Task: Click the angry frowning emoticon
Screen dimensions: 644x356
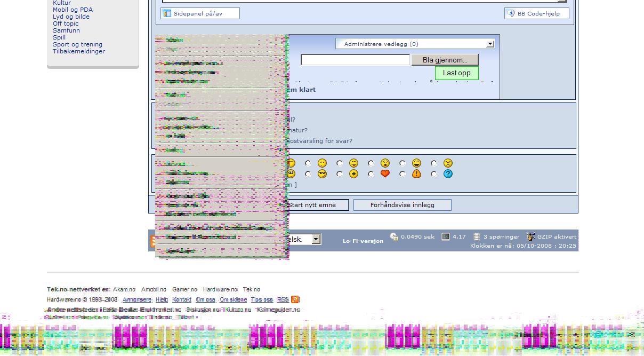Action: pyautogui.click(x=448, y=163)
